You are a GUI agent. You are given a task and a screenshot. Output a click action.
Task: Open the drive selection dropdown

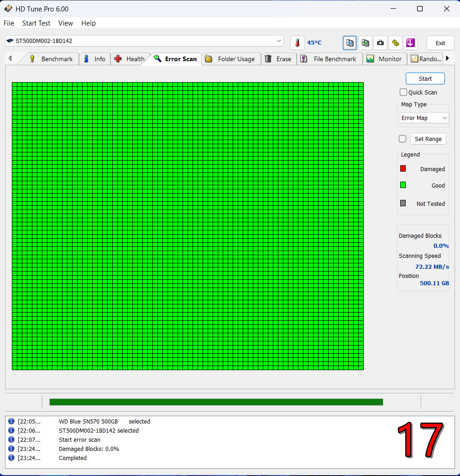pyautogui.click(x=144, y=41)
